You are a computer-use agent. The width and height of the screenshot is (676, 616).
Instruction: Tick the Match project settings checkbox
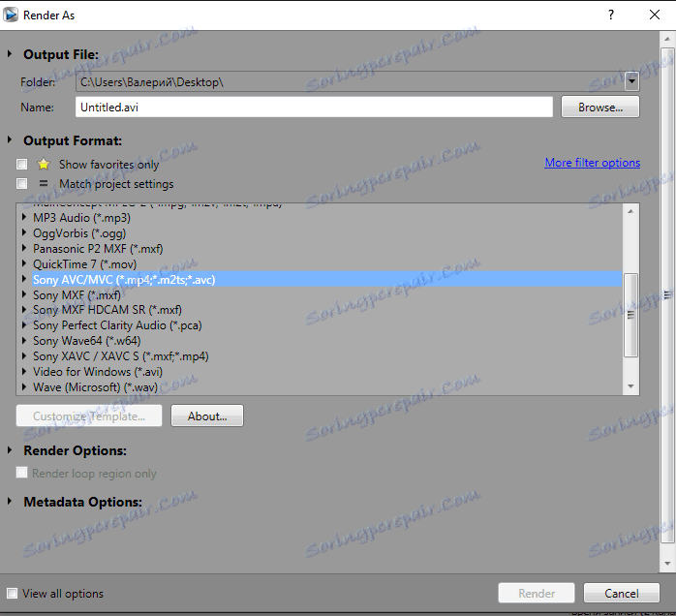(x=21, y=184)
